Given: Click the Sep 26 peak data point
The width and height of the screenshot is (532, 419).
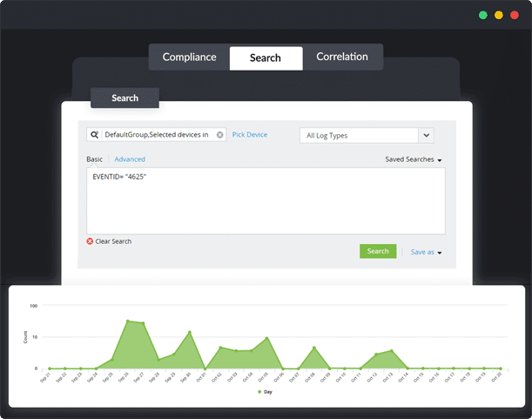Looking at the screenshot, I should 128,321.
